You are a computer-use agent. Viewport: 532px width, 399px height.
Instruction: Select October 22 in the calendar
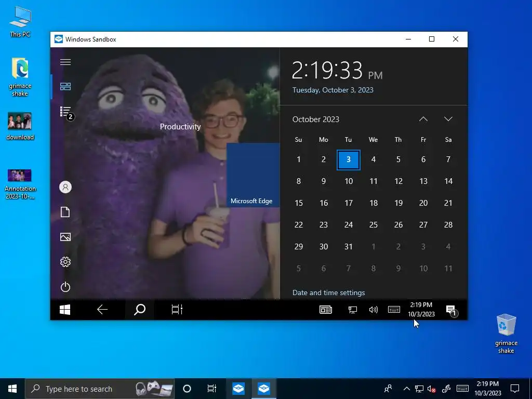click(x=299, y=224)
